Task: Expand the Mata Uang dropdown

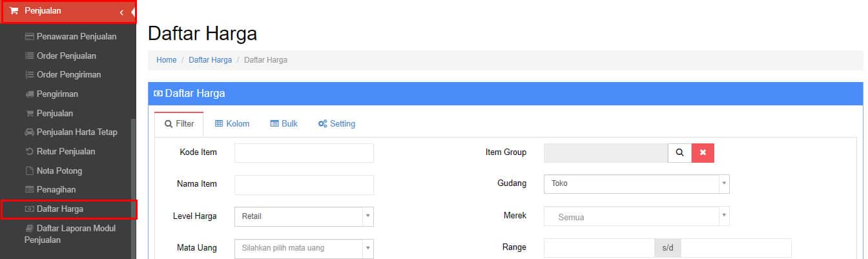Action: 304,248
